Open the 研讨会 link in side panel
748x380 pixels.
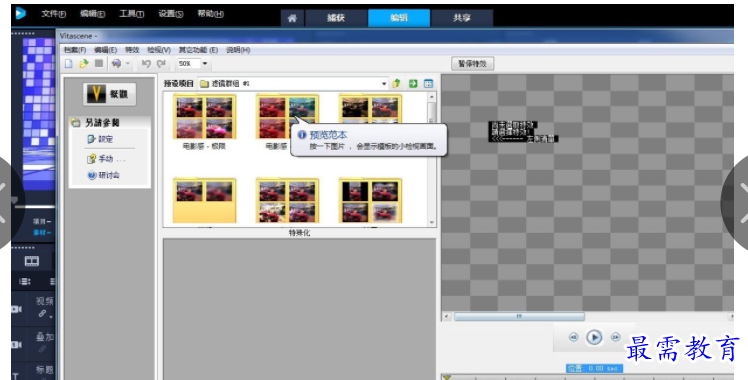(x=104, y=175)
